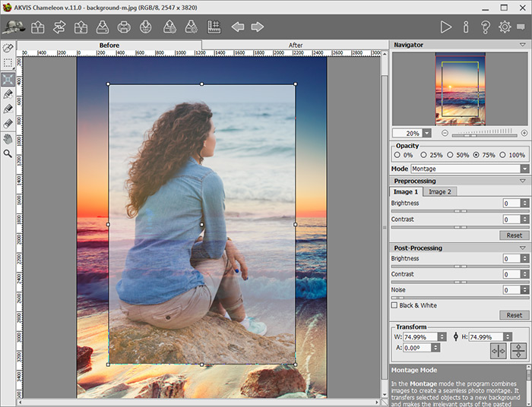Adjust Transform angle stepper
The image size is (532, 407).
435,348
